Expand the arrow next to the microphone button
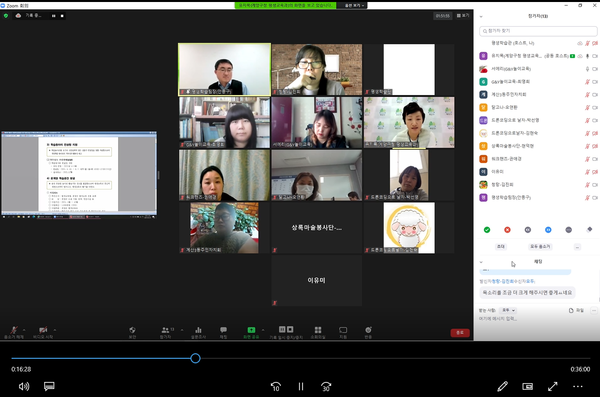The height and width of the screenshot is (397, 600). tap(24, 330)
